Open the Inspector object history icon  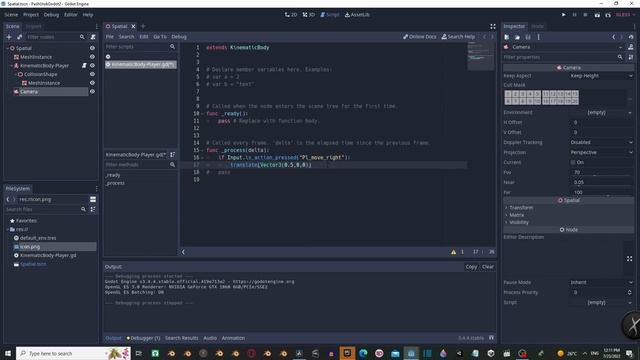[x=631, y=37]
